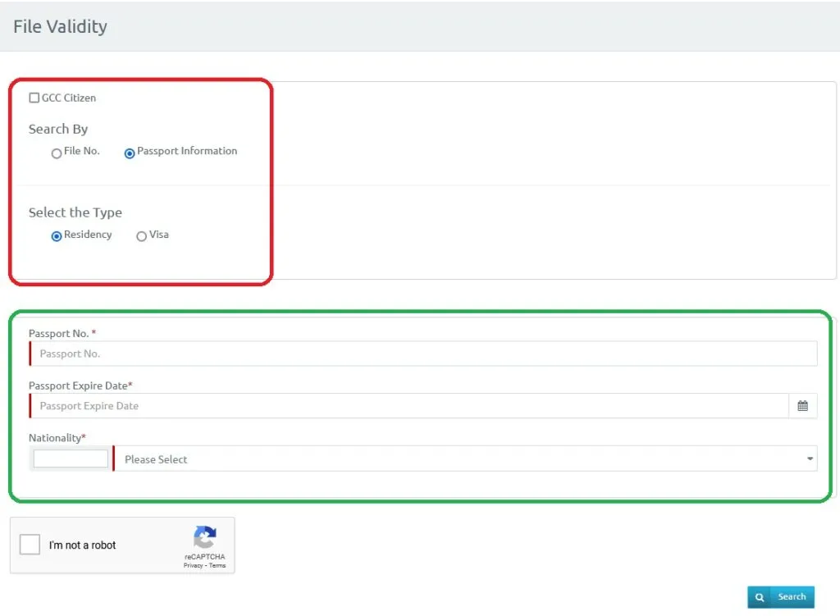
Task: Click the Search By section heading
Action: [58, 130]
